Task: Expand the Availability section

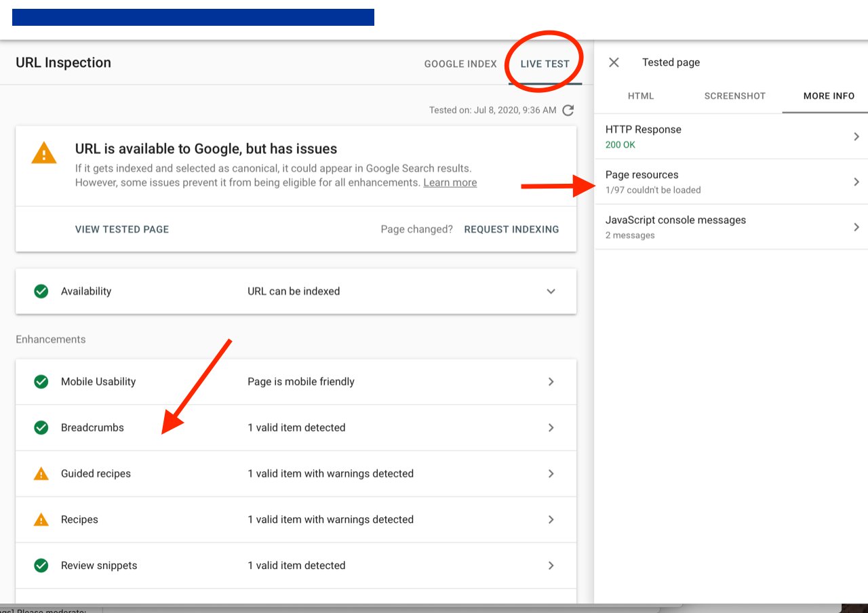Action: (x=551, y=291)
